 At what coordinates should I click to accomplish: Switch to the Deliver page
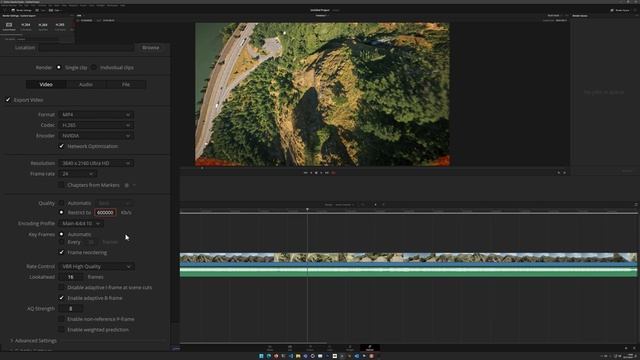pos(370,348)
